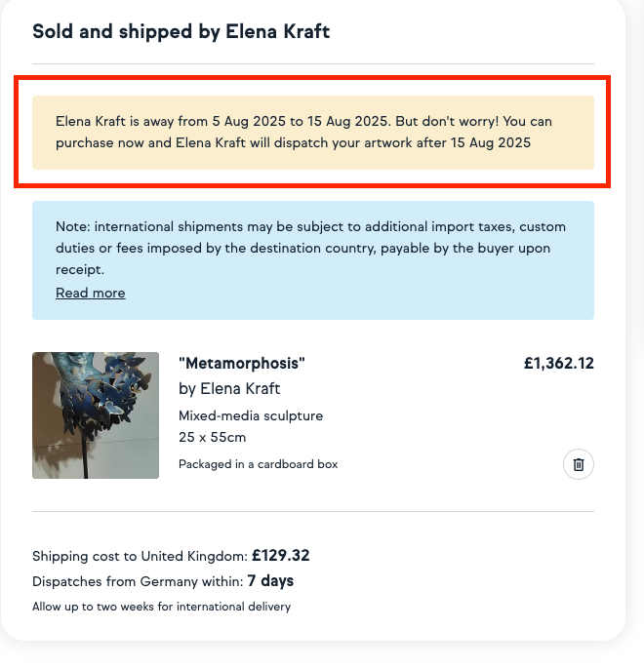Click the Packaged in a cardboard box text

[x=259, y=464]
